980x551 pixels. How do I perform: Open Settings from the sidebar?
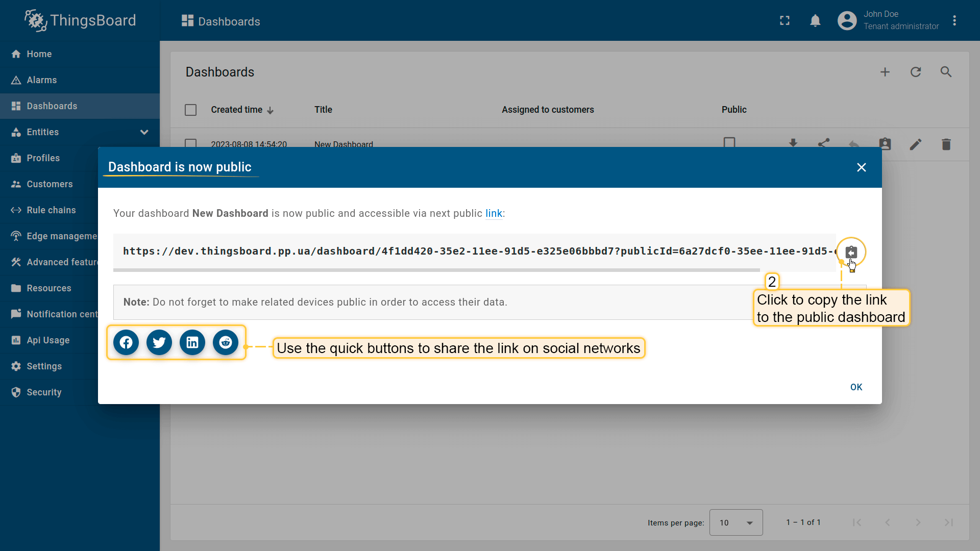44,366
